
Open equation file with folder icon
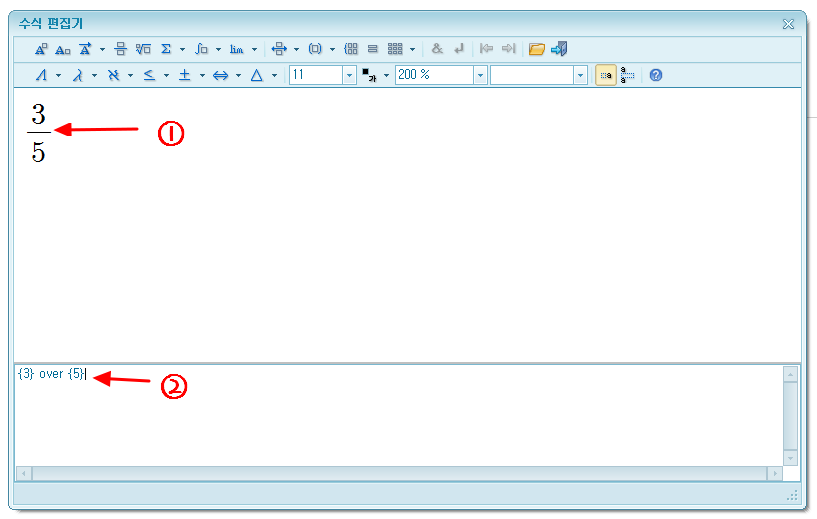(x=537, y=50)
